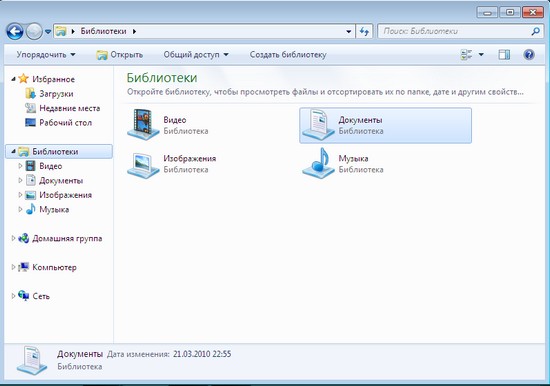Select the Документы library icon in main pane
Image resolution: width=550 pixels, height=386 pixels.
coord(318,125)
